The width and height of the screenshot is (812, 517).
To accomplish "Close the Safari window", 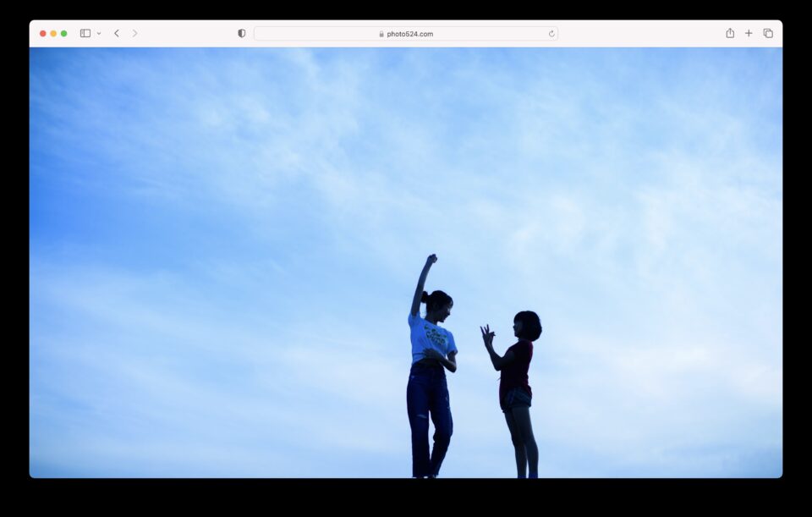I will coord(43,33).
